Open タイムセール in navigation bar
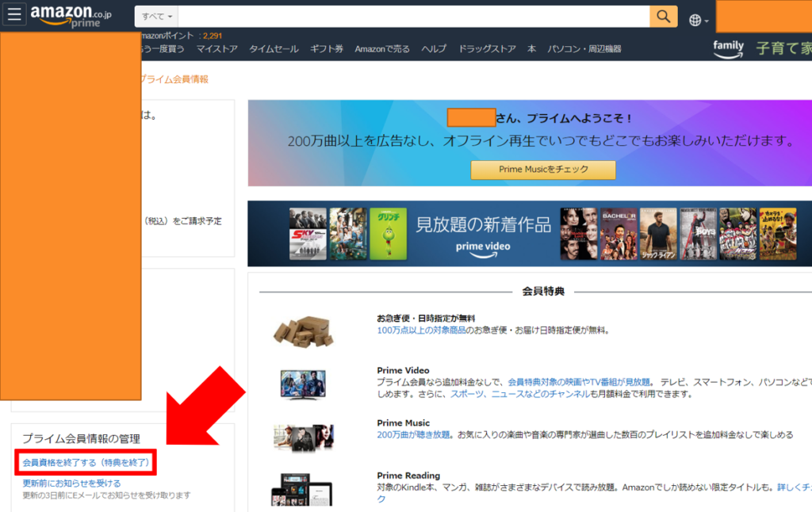This screenshot has height=512, width=812. 274,49
